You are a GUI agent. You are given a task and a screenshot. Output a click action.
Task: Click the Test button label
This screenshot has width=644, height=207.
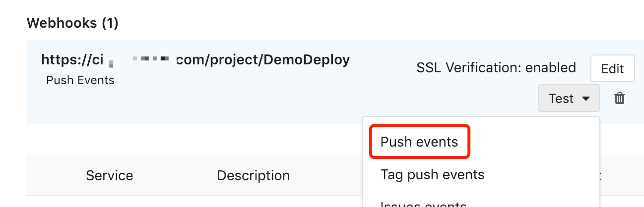coord(561,99)
